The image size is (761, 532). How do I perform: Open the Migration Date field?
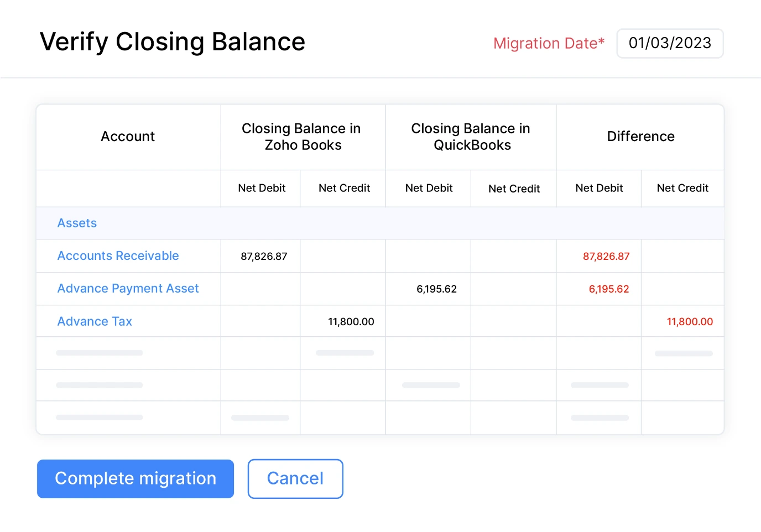click(x=670, y=43)
